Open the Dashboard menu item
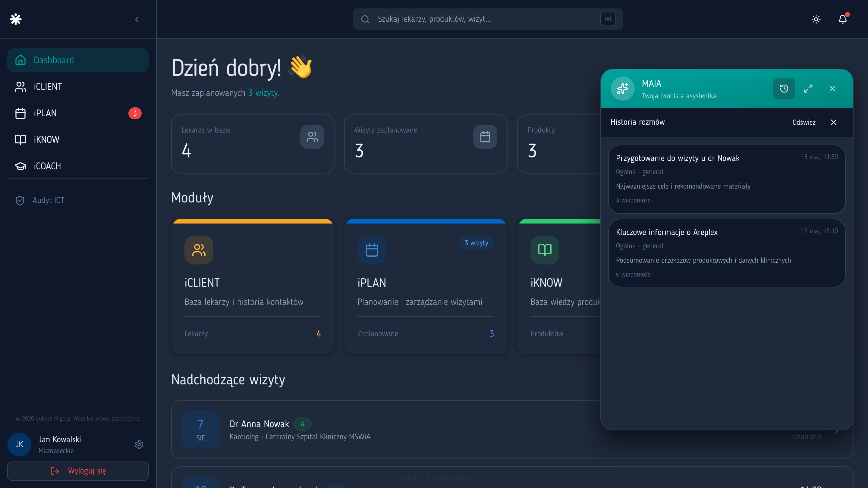Viewport: 868px width, 488px height. click(x=78, y=60)
